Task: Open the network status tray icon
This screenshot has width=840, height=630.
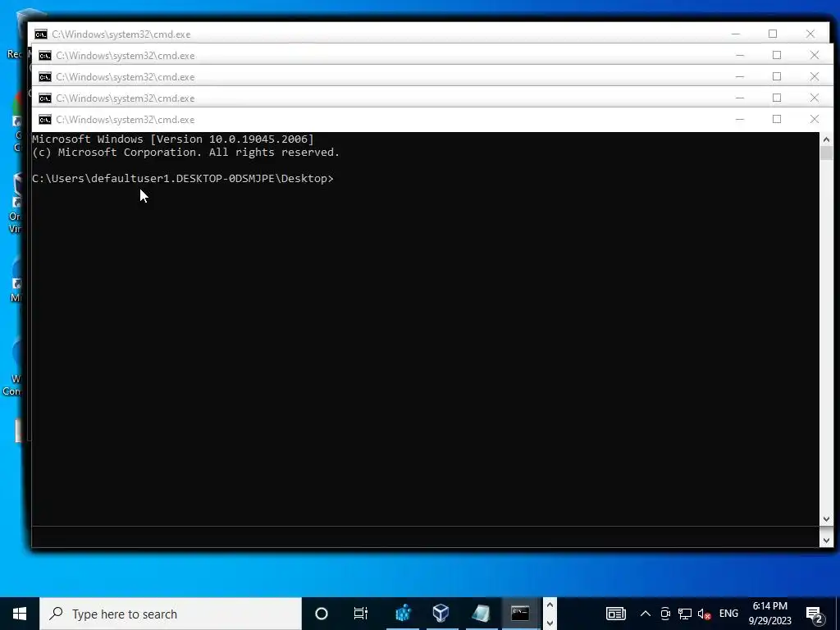Action: coord(685,614)
